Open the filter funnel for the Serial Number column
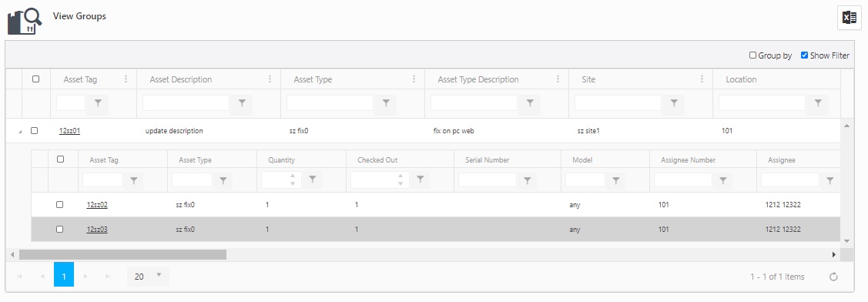This screenshot has width=868, height=302. coord(527,180)
